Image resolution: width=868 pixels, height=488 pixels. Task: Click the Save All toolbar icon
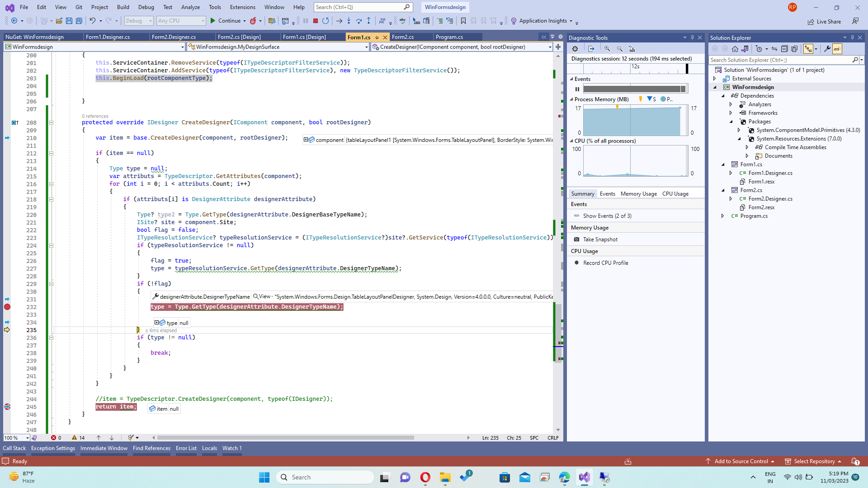79,21
